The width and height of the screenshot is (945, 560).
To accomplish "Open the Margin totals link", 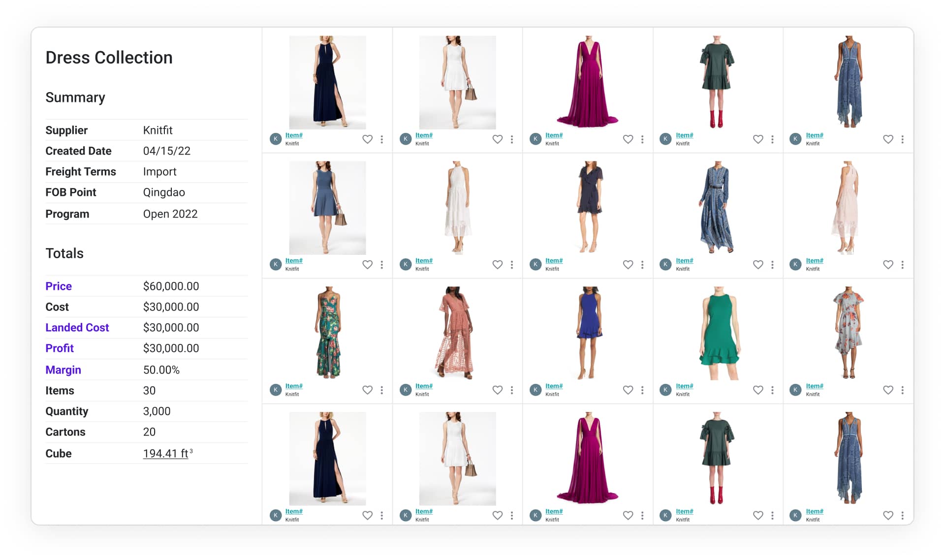I will click(63, 370).
